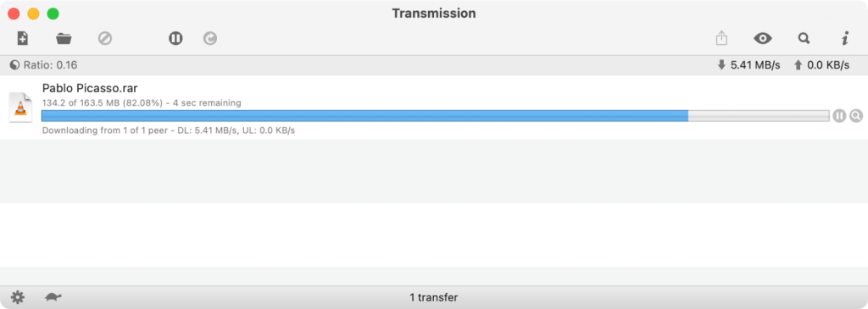Open a torrent file with folder icon
The image size is (868, 309).
point(64,38)
